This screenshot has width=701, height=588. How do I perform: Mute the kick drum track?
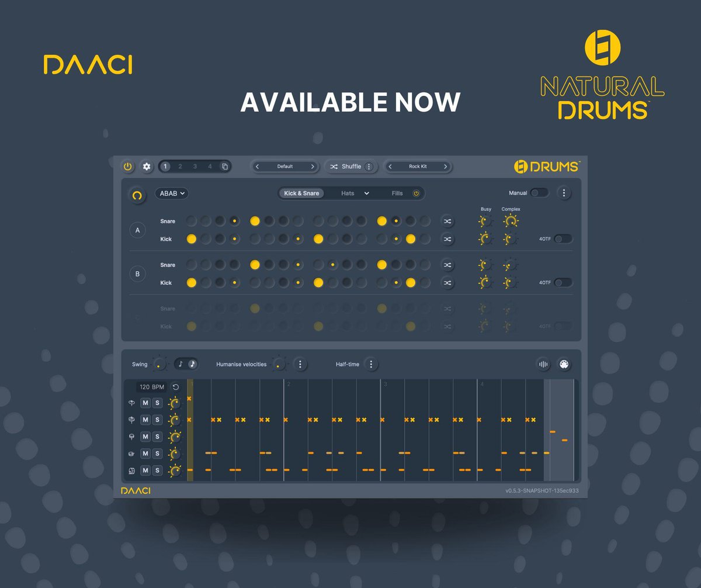point(145,471)
